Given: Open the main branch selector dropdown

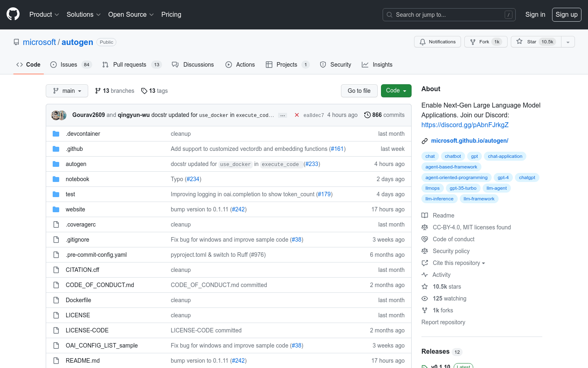Looking at the screenshot, I should click(67, 91).
